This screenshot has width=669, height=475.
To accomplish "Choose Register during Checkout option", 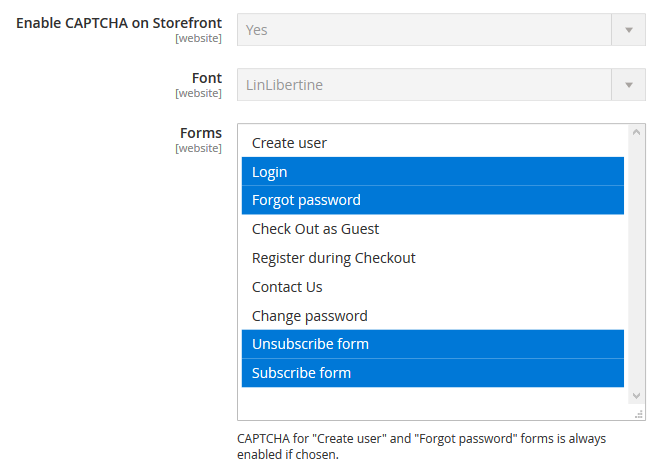I will click(433, 258).
